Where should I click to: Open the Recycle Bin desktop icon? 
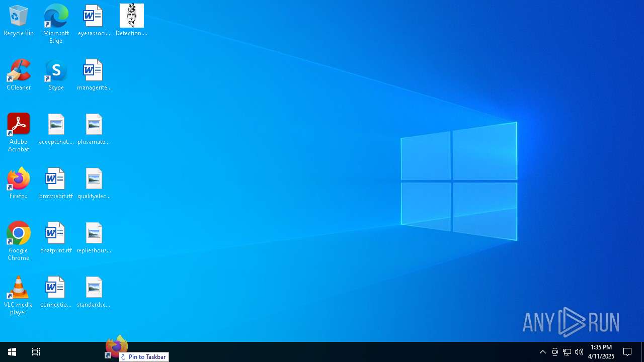click(x=19, y=21)
